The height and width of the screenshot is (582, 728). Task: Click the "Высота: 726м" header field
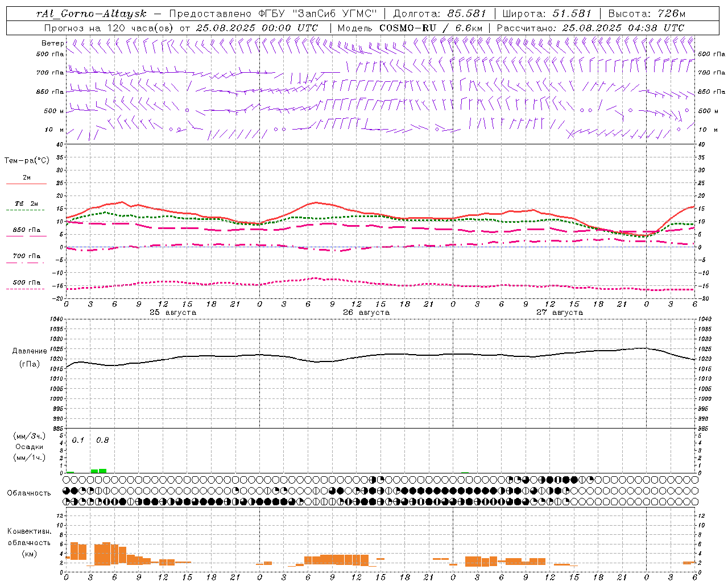(x=647, y=14)
